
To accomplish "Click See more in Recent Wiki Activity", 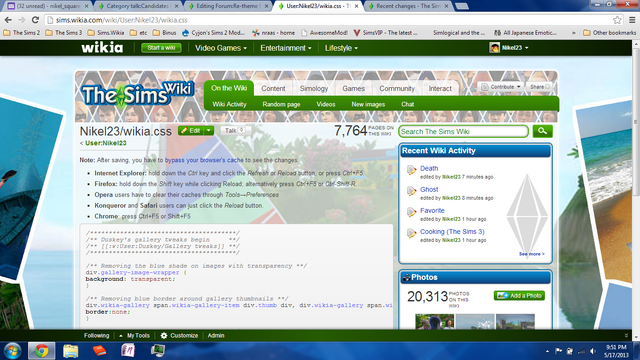I will click(531, 254).
